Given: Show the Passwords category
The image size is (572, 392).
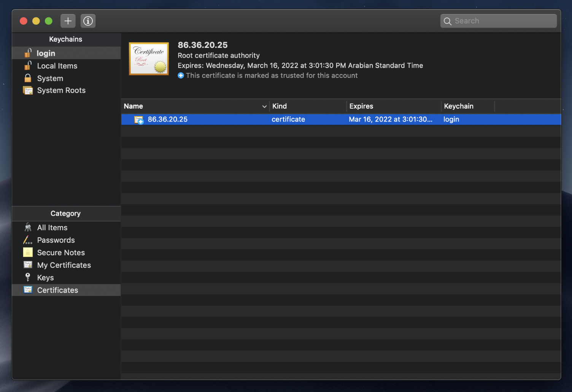Looking at the screenshot, I should (x=66, y=240).
